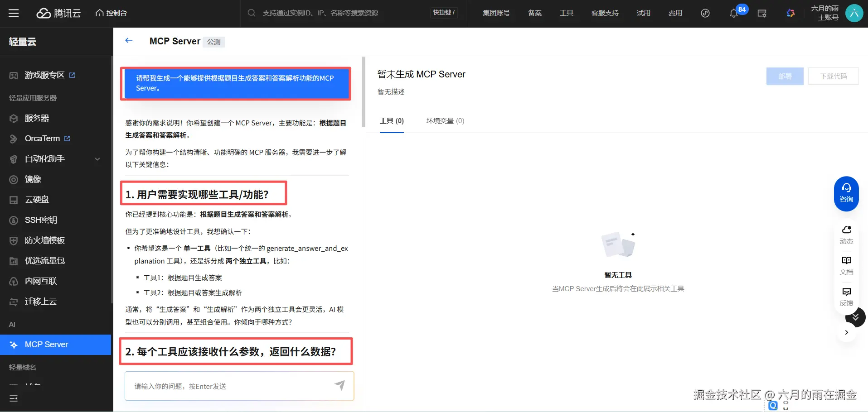The height and width of the screenshot is (412, 868).
Task: Open the 集团账号 menu
Action: click(496, 13)
